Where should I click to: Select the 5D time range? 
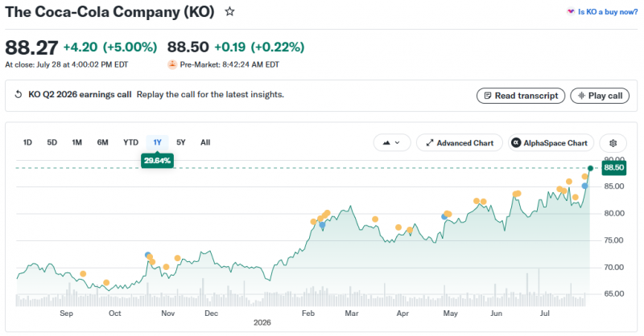tap(52, 142)
